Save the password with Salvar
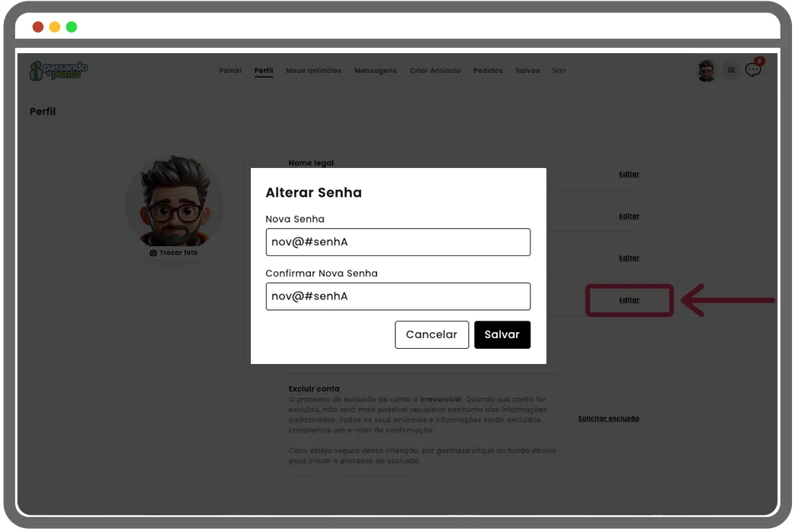Viewport: 798px width, 532px height. pos(502,334)
